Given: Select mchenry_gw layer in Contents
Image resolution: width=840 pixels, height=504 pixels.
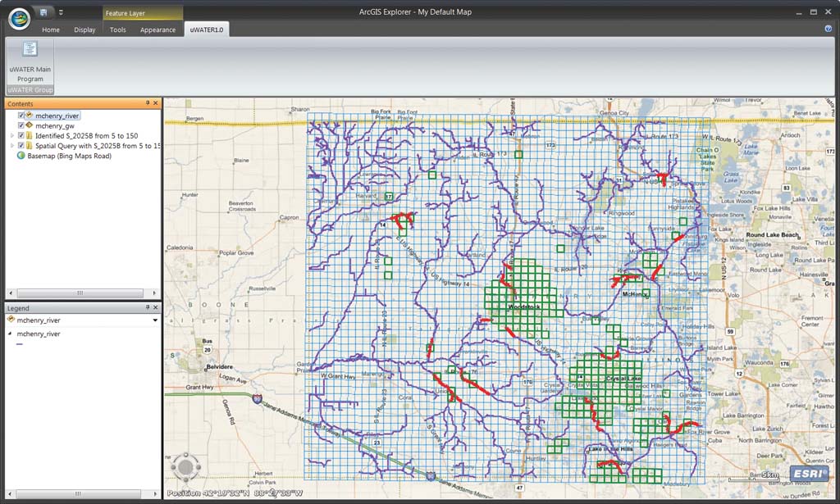Looking at the screenshot, I should click(x=55, y=125).
